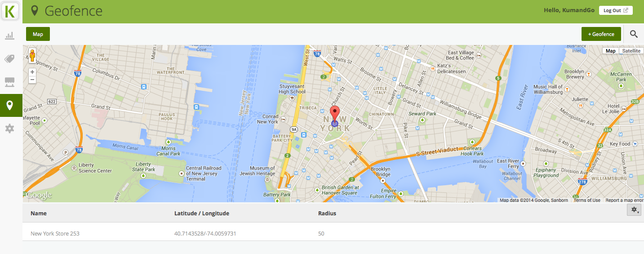Click the search magnifier icon

[x=634, y=34]
